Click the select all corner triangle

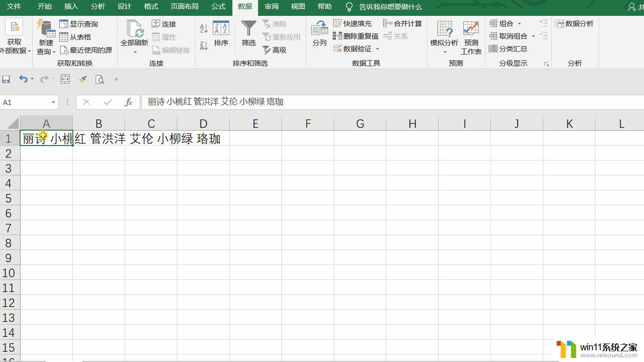[x=13, y=123]
